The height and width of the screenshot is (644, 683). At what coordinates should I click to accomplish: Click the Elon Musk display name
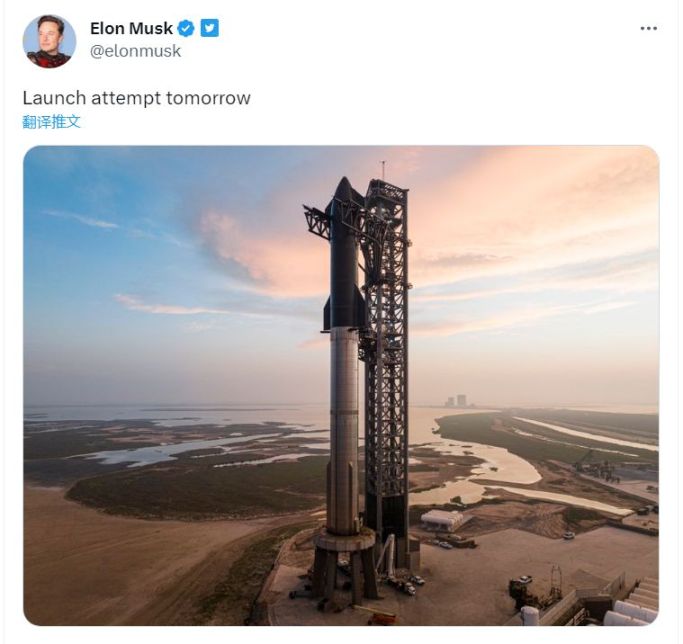(131, 28)
